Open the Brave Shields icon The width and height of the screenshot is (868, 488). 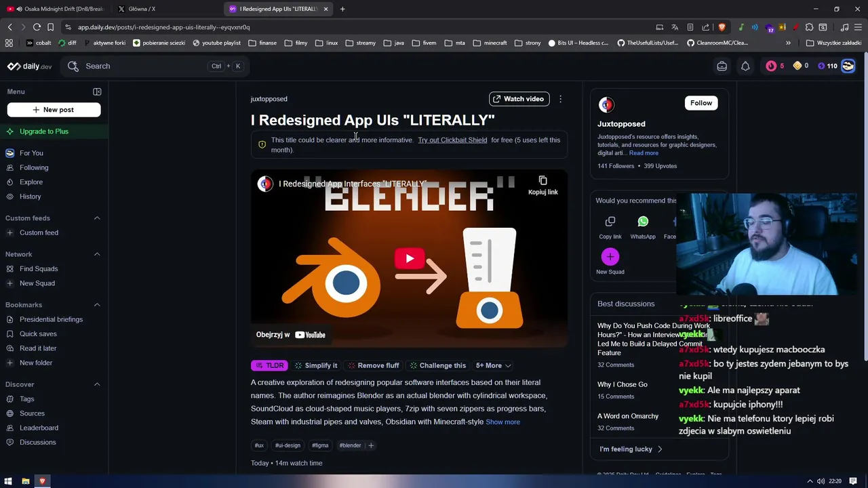[x=722, y=27]
